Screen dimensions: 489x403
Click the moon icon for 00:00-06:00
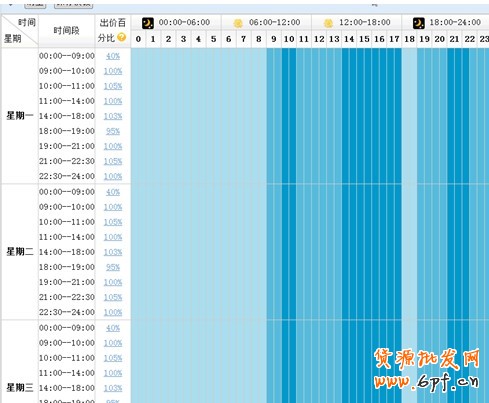tap(148, 23)
